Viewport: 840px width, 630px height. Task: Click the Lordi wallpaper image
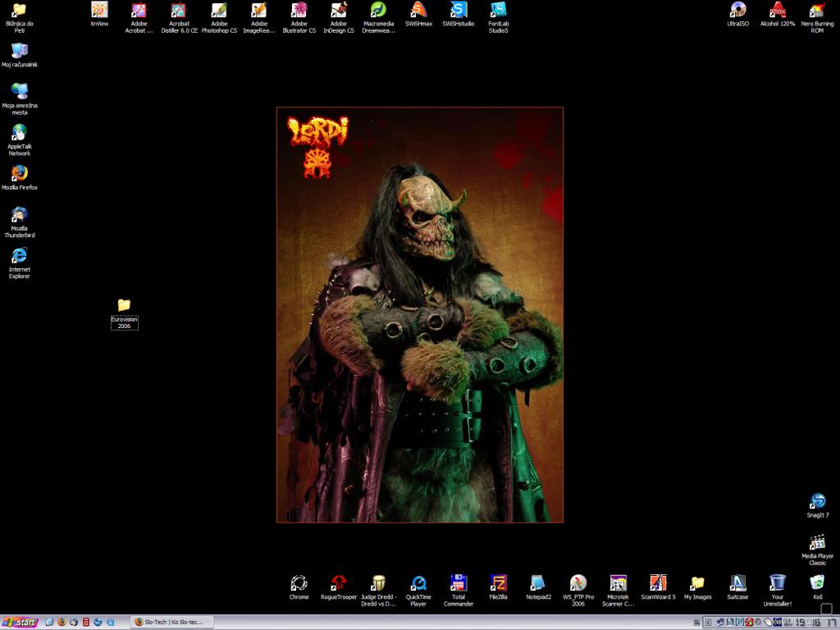click(419, 314)
